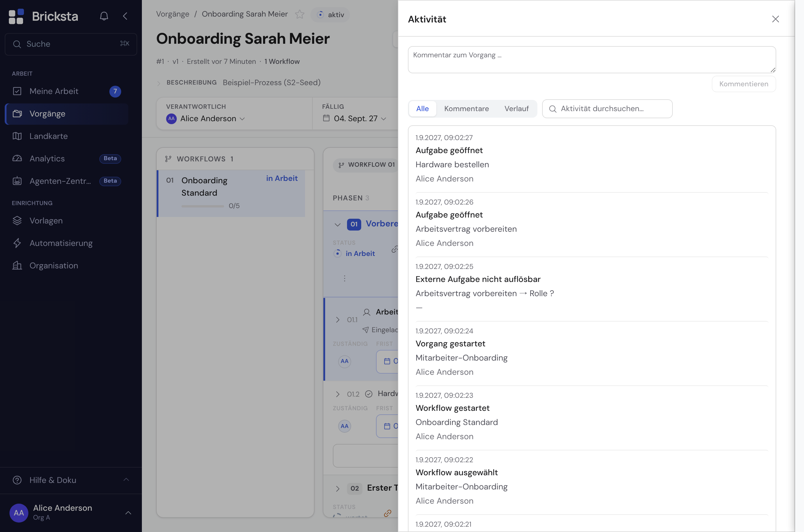
Task: Click the 'Vorgang gestartet' entry title
Action: pyautogui.click(x=450, y=344)
